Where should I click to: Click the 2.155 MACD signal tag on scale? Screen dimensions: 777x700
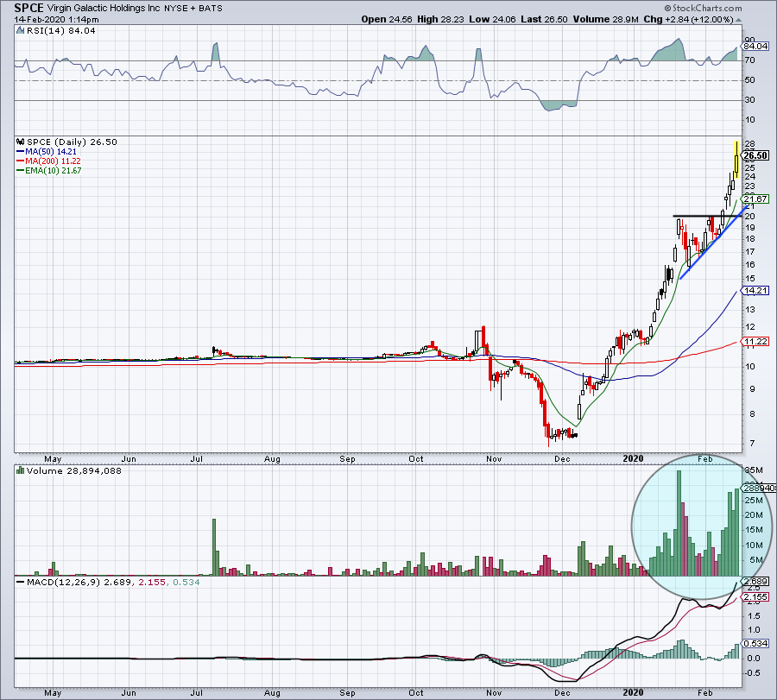pyautogui.click(x=756, y=597)
